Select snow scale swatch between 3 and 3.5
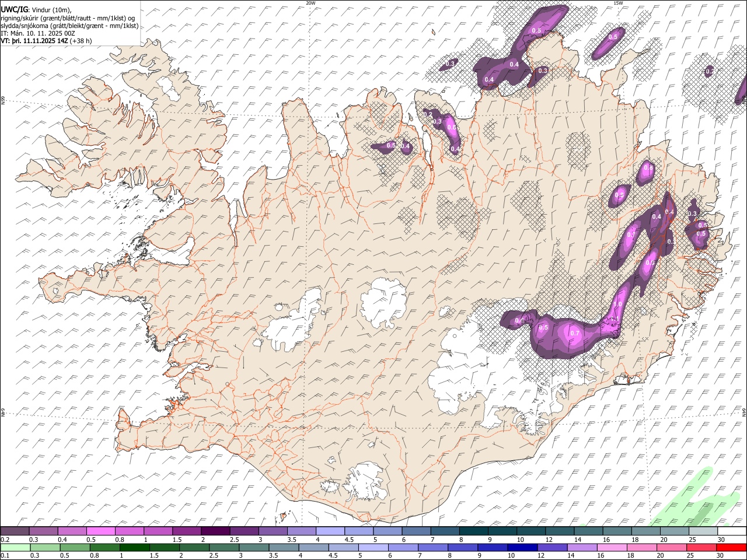Image resolution: width=747 pixels, height=560 pixels. 273,531
